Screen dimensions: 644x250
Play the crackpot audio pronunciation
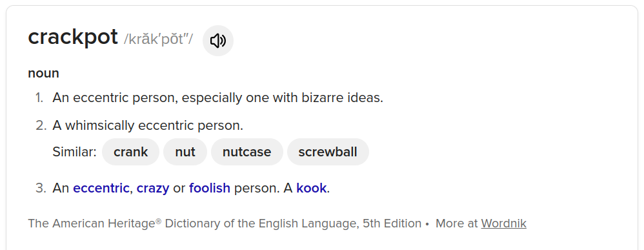point(218,41)
